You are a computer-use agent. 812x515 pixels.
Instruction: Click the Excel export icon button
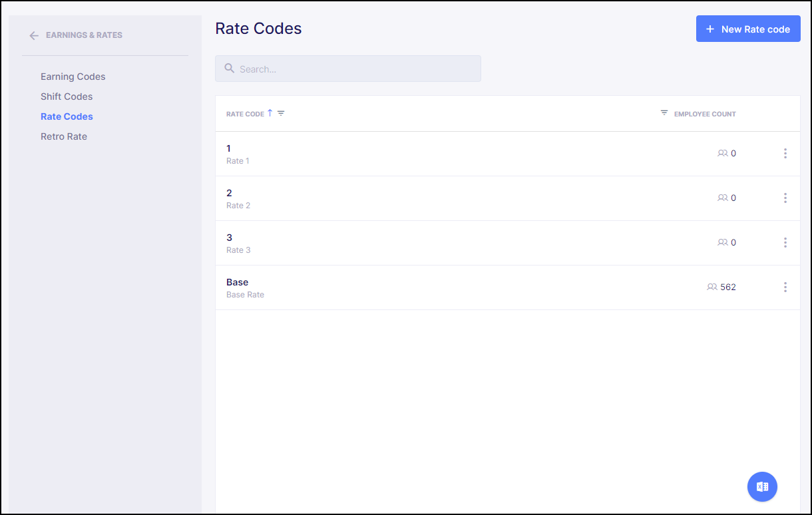point(762,486)
